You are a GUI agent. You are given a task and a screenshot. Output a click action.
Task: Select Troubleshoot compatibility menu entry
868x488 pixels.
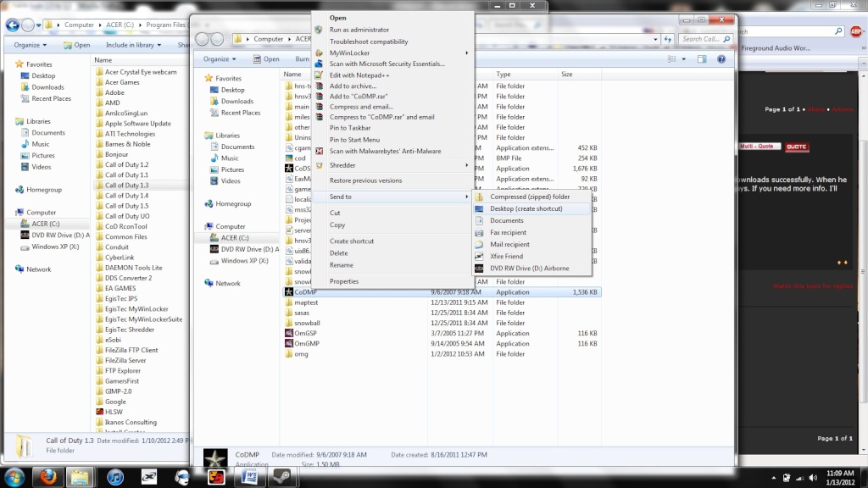pos(369,42)
